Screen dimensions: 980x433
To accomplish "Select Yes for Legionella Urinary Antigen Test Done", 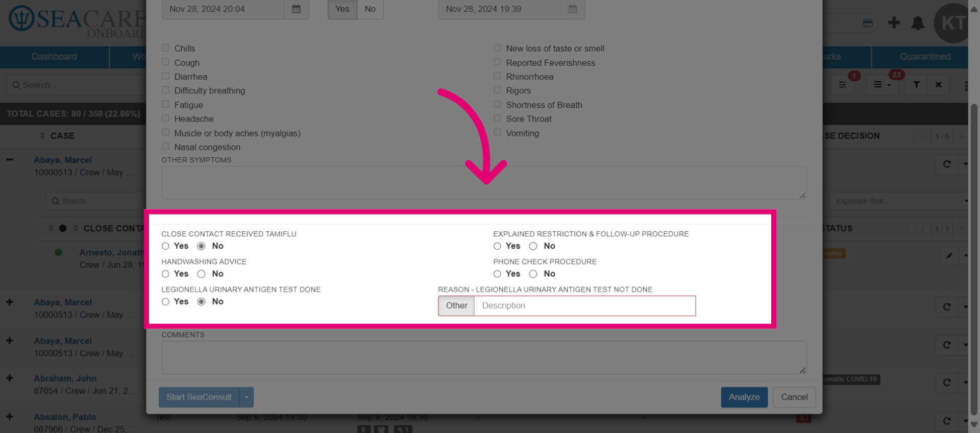I will [165, 302].
